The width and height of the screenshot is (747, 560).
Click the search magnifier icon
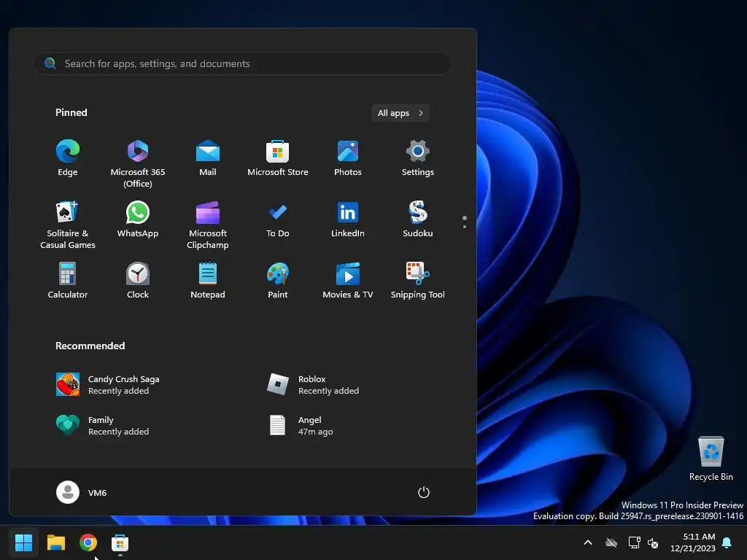(x=50, y=63)
